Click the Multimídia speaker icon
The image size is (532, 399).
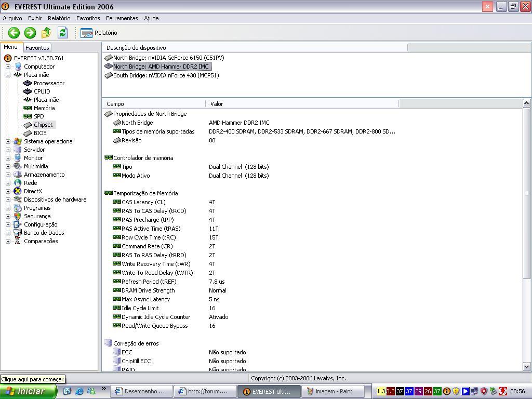pos(18,166)
